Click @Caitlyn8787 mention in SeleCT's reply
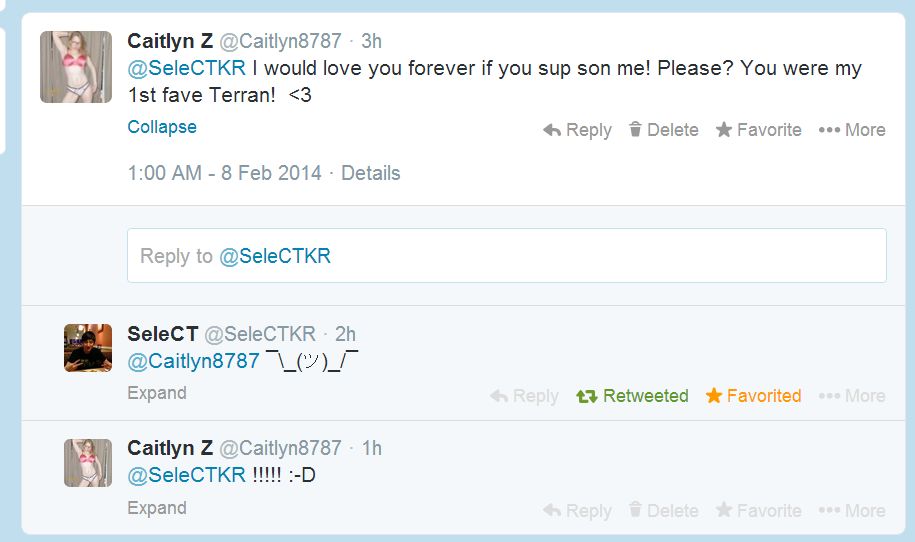This screenshot has width=915, height=542. click(x=194, y=361)
